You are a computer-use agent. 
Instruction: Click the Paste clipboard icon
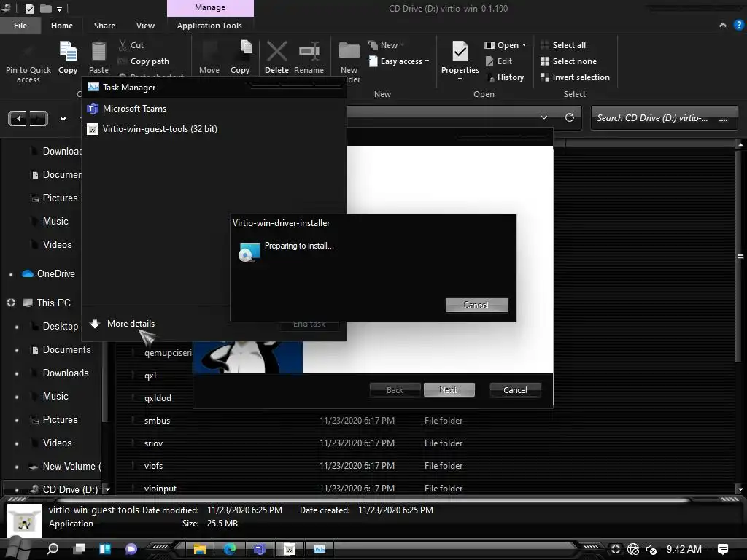98,52
